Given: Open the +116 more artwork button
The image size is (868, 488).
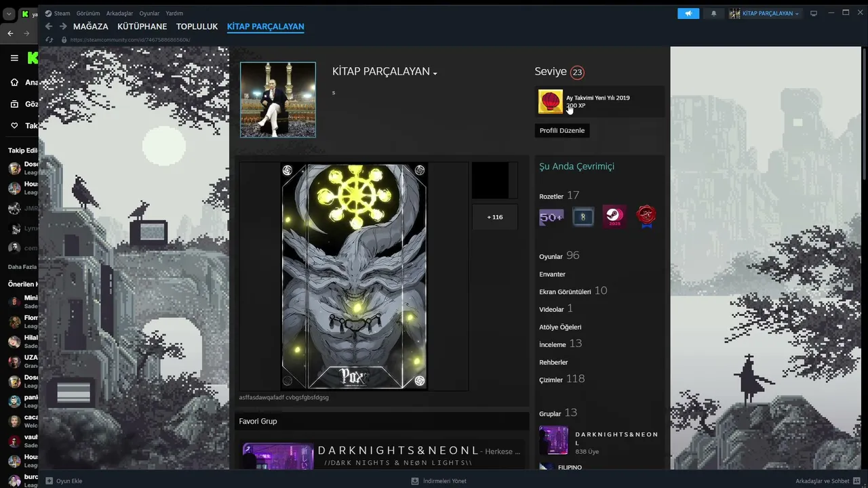Looking at the screenshot, I should click(495, 217).
